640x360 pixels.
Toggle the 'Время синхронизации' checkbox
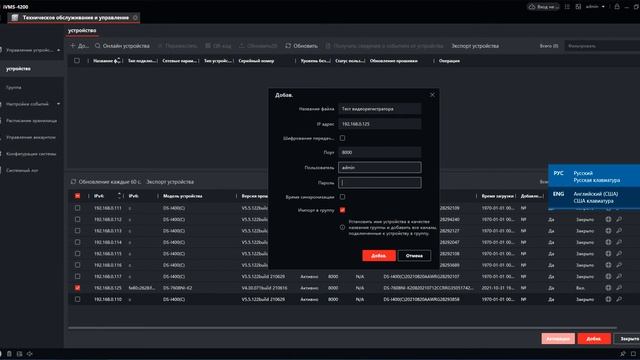pyautogui.click(x=342, y=197)
